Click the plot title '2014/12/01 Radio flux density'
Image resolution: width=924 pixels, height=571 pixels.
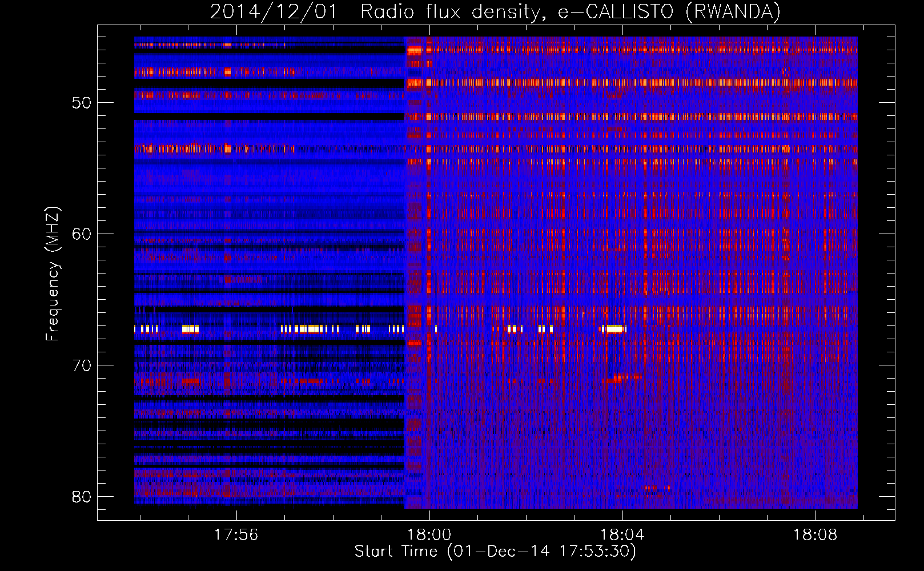374,11
